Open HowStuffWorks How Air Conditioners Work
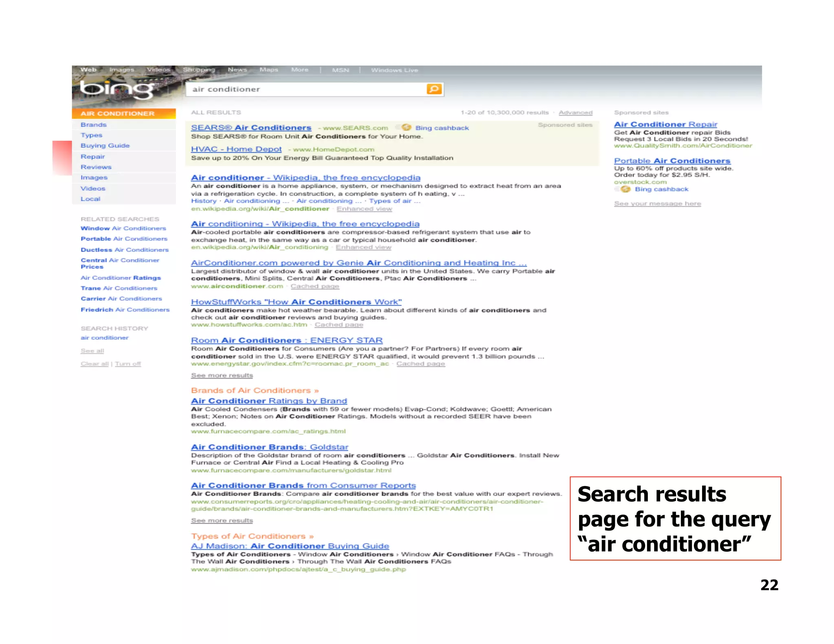This screenshot has width=834, height=644. tap(296, 302)
